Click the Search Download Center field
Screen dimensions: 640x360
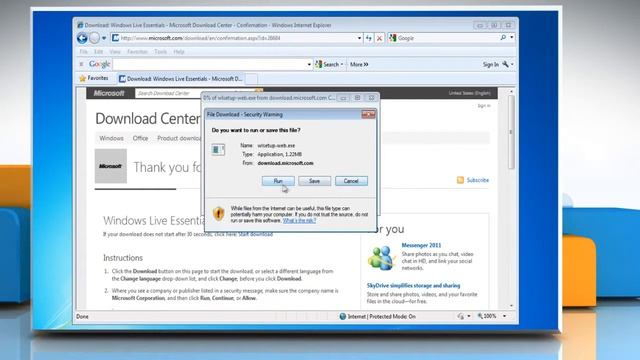tap(195, 93)
